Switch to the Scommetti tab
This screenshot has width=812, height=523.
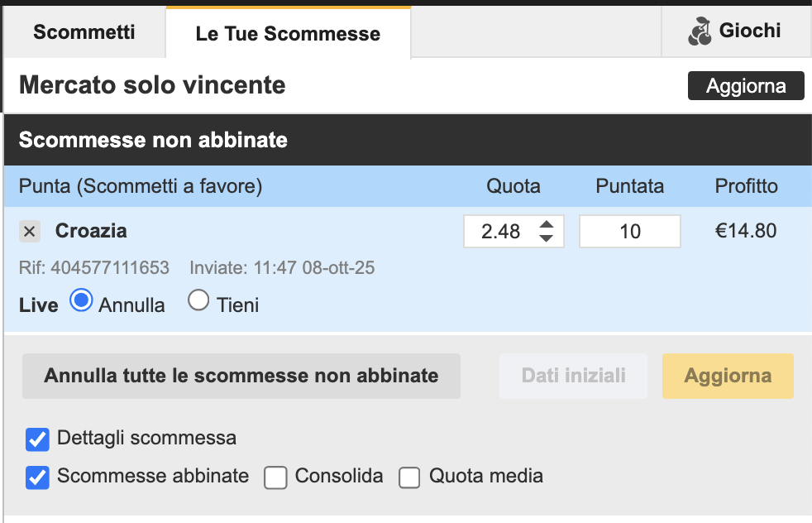coord(84,32)
